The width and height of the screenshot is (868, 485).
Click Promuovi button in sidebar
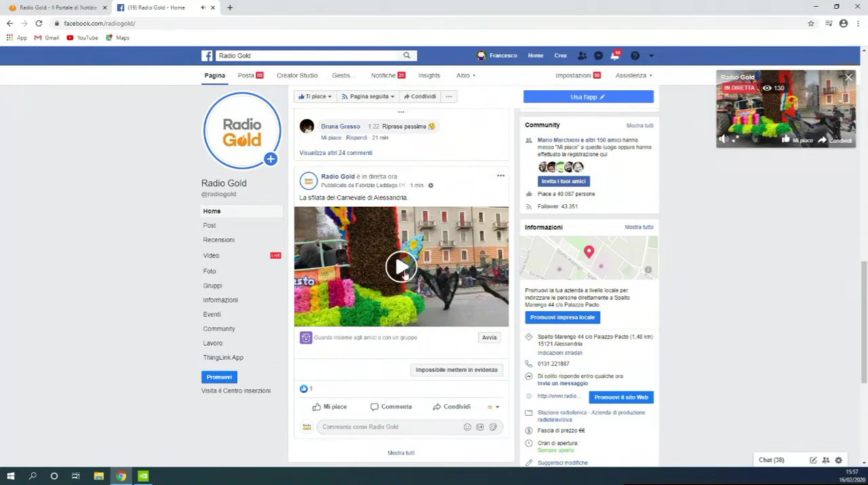point(219,377)
